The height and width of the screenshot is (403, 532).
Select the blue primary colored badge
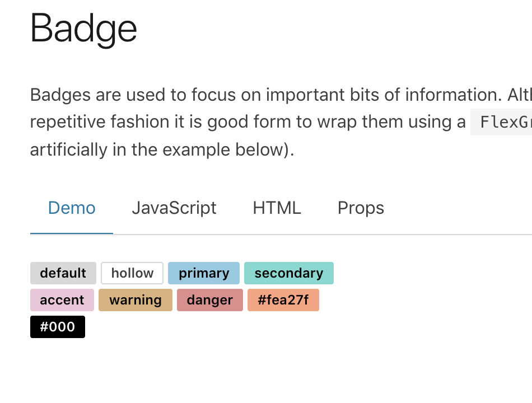(204, 273)
